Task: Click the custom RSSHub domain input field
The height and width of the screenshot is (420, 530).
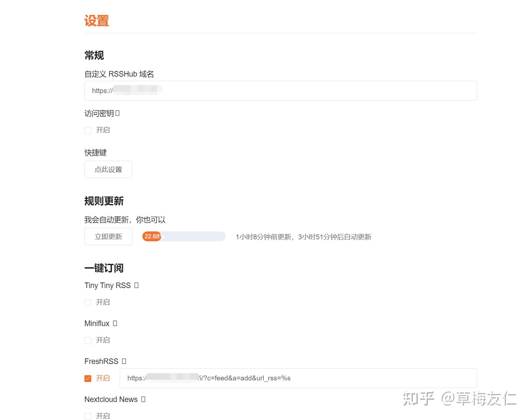Action: (280, 90)
